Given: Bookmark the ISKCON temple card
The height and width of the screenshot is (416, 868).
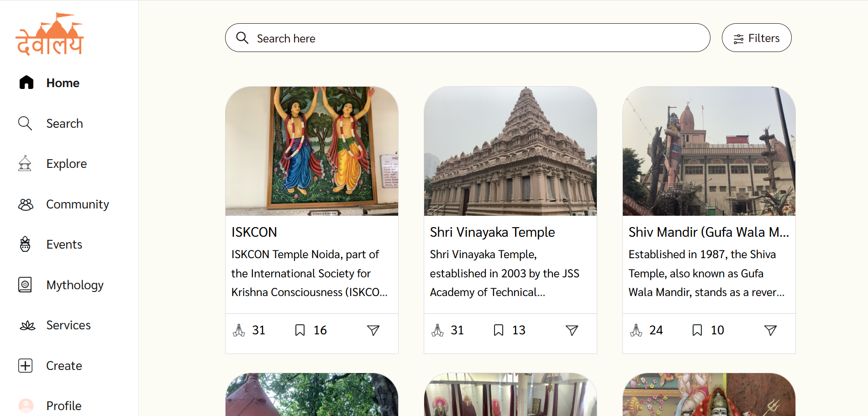Looking at the screenshot, I should (x=300, y=330).
